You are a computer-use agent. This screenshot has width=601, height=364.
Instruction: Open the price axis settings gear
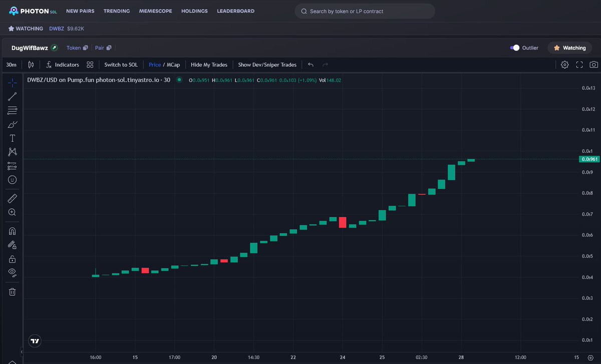pos(590,357)
